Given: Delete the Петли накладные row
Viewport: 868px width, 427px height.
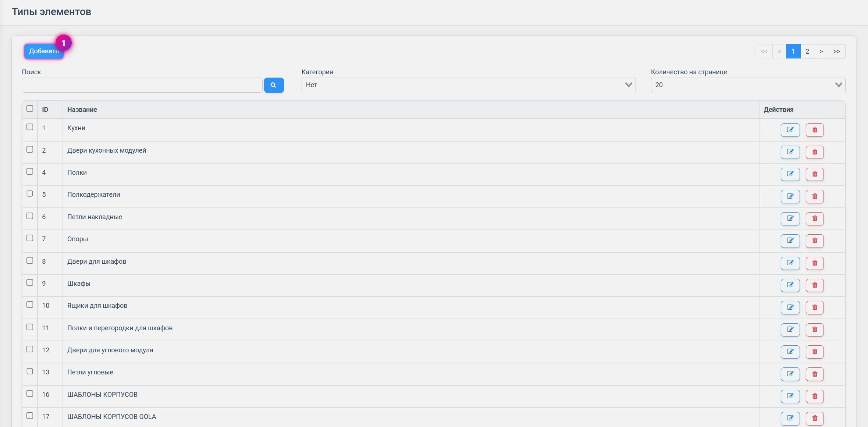Looking at the screenshot, I should pos(814,218).
